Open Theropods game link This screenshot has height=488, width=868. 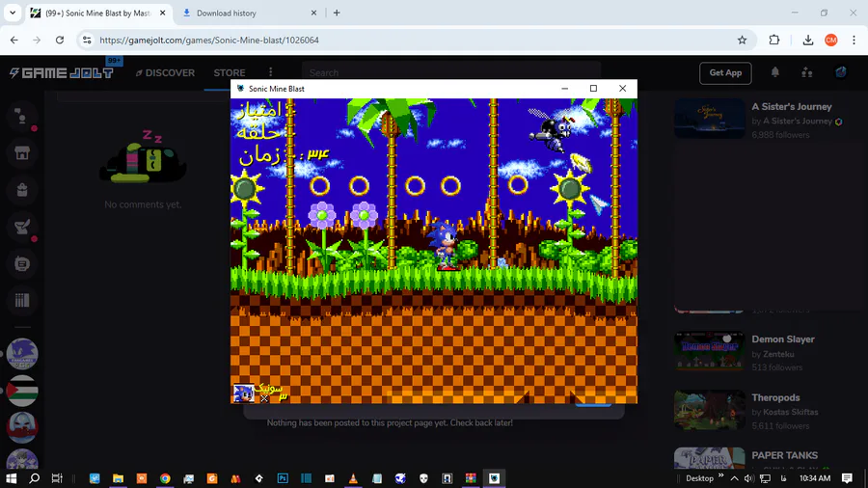tap(775, 397)
